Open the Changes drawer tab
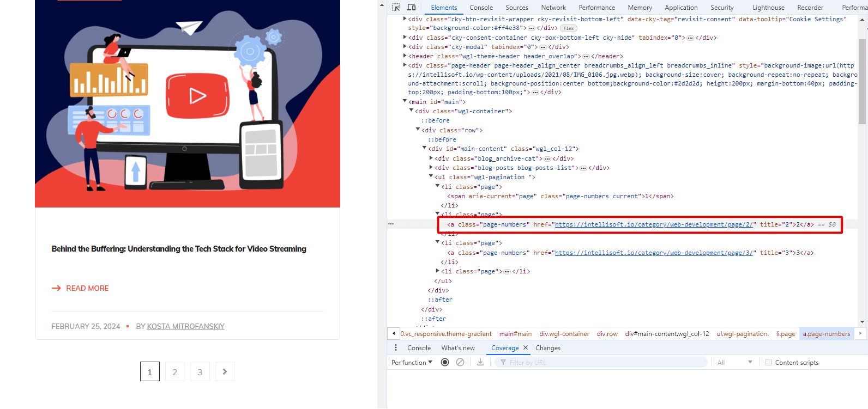This screenshot has height=409, width=868. click(548, 348)
